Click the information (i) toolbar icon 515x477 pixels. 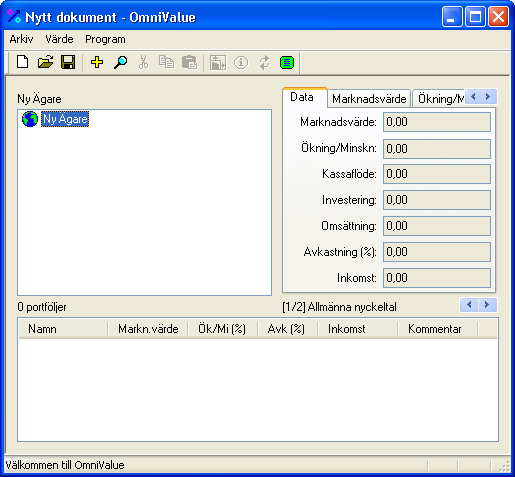[x=241, y=62]
